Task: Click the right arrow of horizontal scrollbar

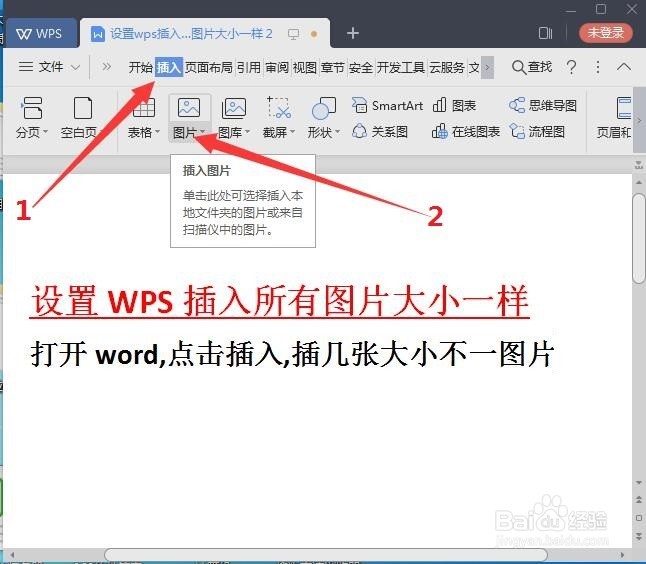Action: [622, 555]
